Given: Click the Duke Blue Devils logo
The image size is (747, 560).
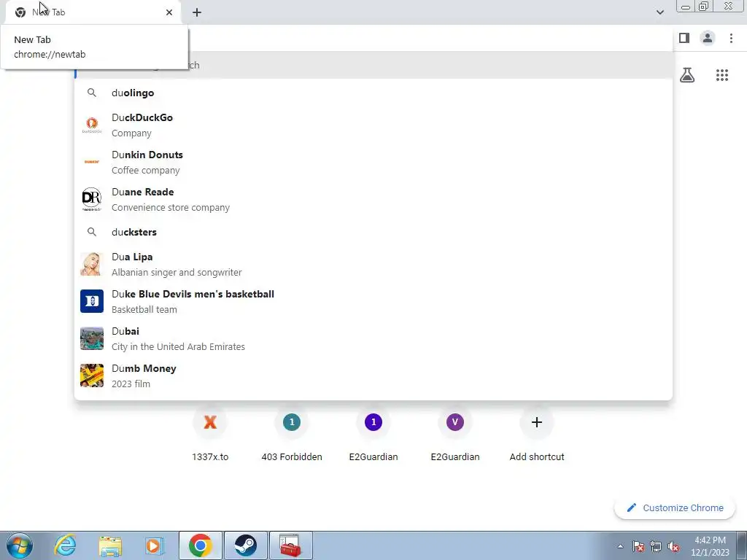Looking at the screenshot, I should point(92,301).
